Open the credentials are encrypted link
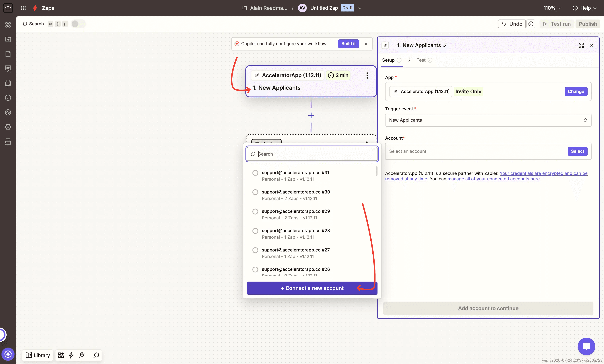604x364 pixels. 543,173
